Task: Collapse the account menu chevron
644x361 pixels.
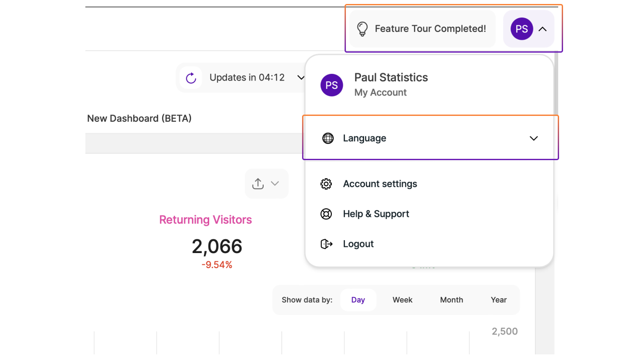Action: [x=543, y=29]
